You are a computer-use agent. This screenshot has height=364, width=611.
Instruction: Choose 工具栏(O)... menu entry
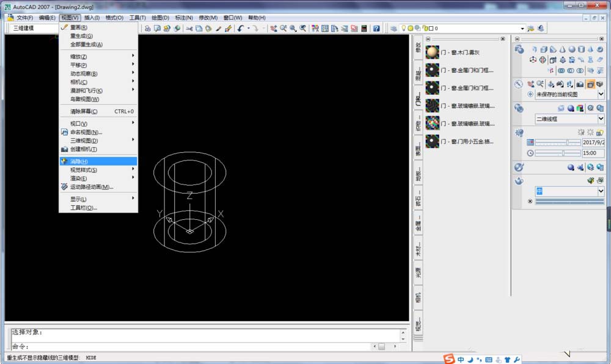coord(98,208)
